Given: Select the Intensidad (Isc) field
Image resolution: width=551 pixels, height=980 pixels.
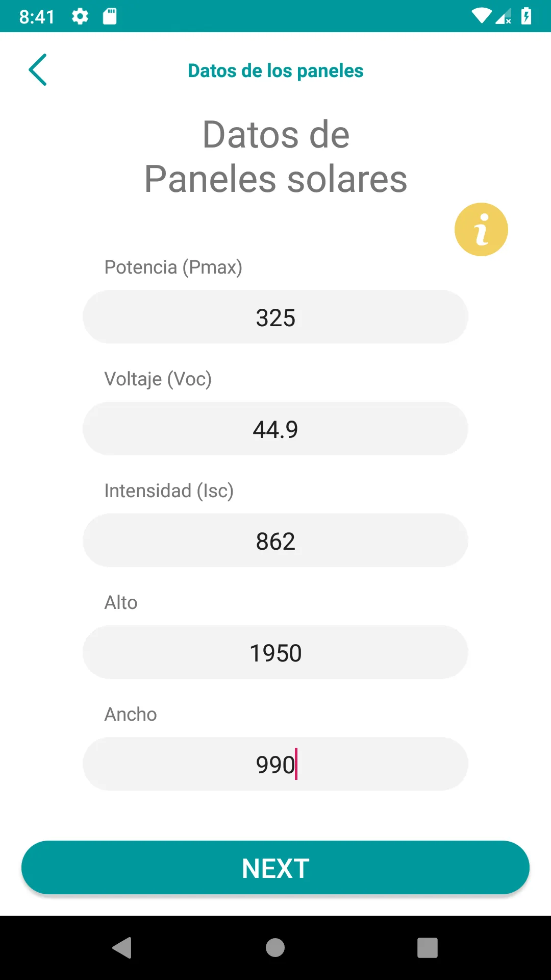Looking at the screenshot, I should (275, 541).
